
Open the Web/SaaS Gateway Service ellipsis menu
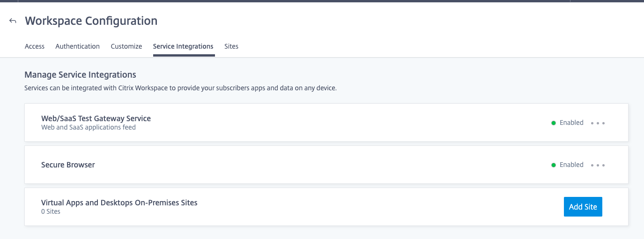[598, 123]
